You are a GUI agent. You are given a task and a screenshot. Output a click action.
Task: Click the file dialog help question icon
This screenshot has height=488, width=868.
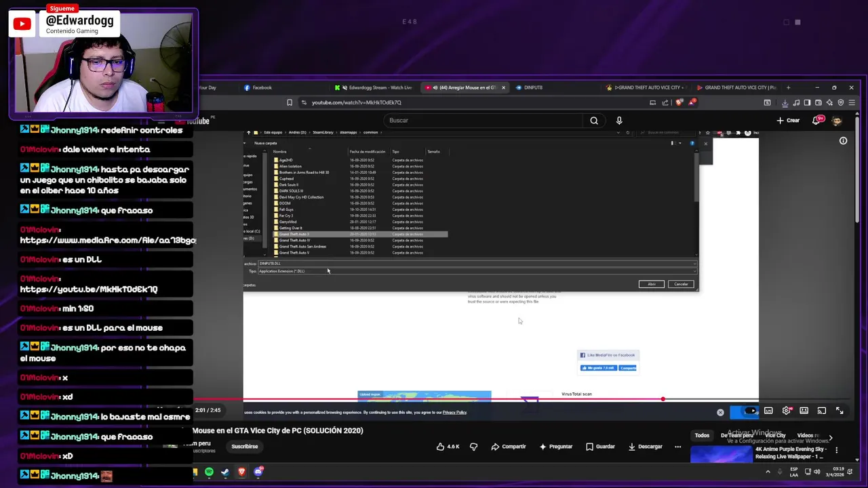click(x=692, y=143)
